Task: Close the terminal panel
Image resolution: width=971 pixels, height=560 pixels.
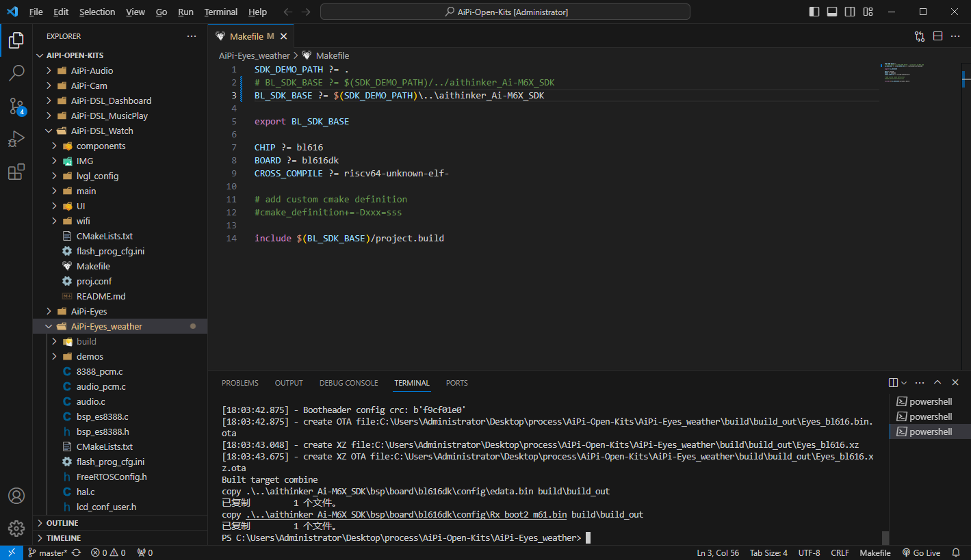Action: coord(955,383)
